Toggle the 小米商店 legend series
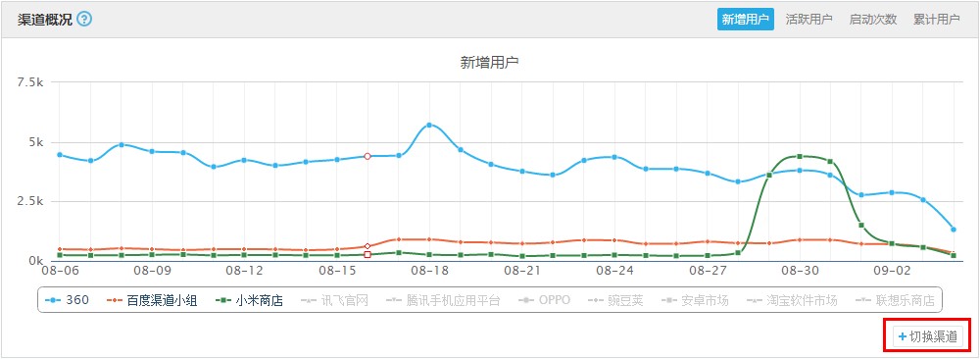 pyautogui.click(x=249, y=300)
